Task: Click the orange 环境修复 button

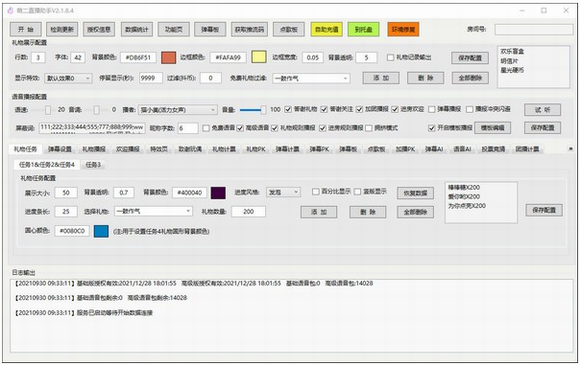Action: pyautogui.click(x=403, y=29)
